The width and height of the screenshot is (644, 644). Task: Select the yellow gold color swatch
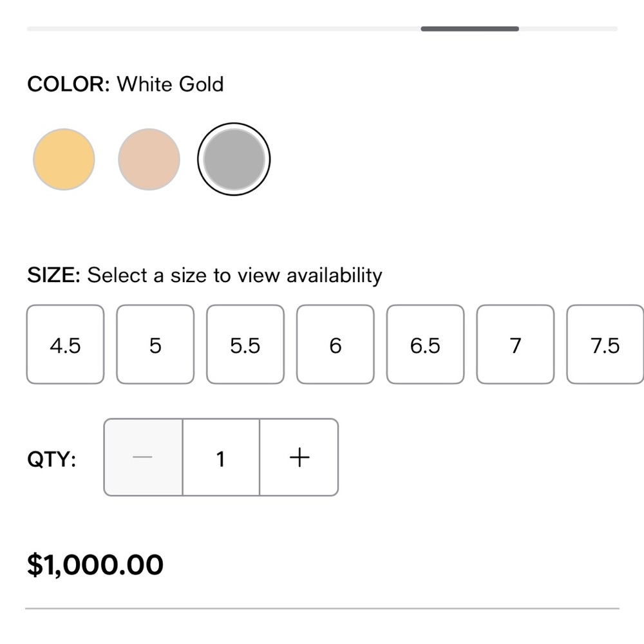coord(64,160)
